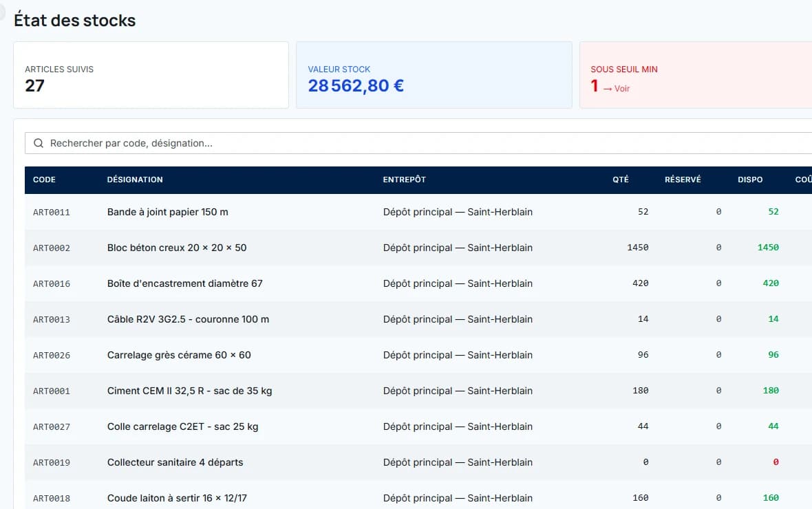Click the search magnifier icon
The width and height of the screenshot is (812, 509).
tap(39, 144)
